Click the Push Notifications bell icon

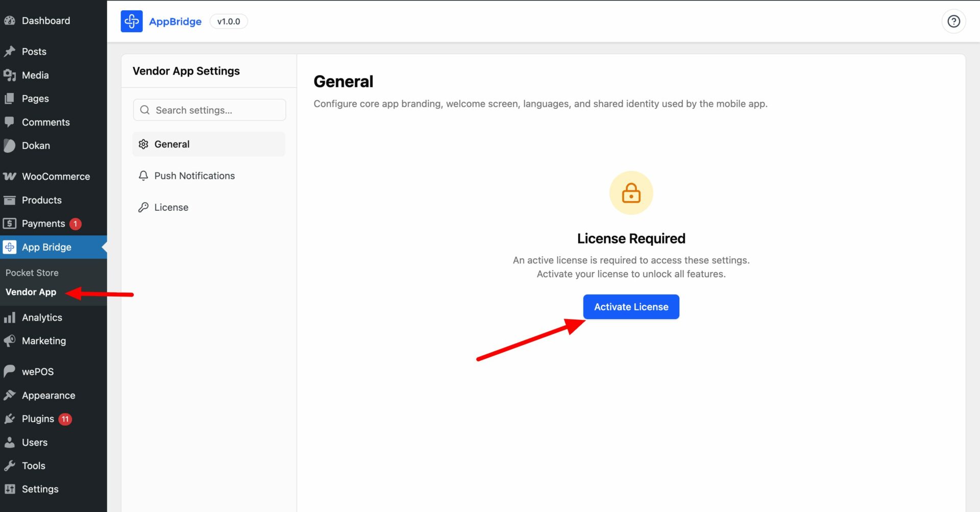pyautogui.click(x=143, y=176)
